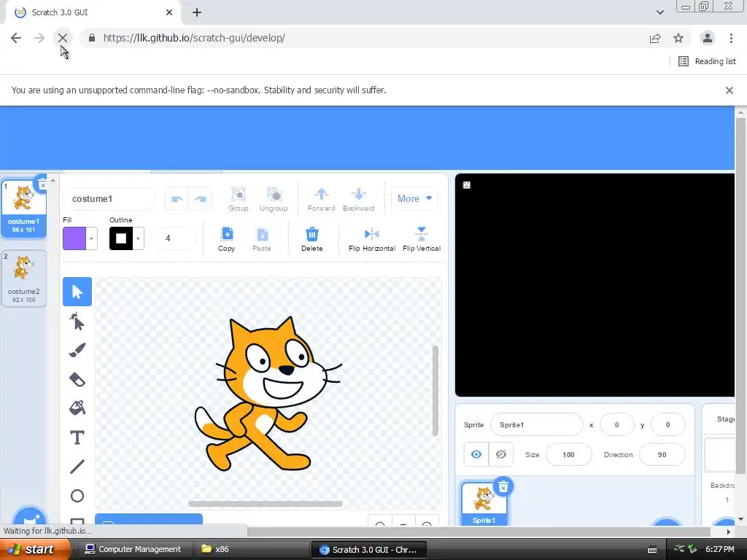This screenshot has width=747, height=560.
Task: Select the Brush tool
Action: coord(77,351)
